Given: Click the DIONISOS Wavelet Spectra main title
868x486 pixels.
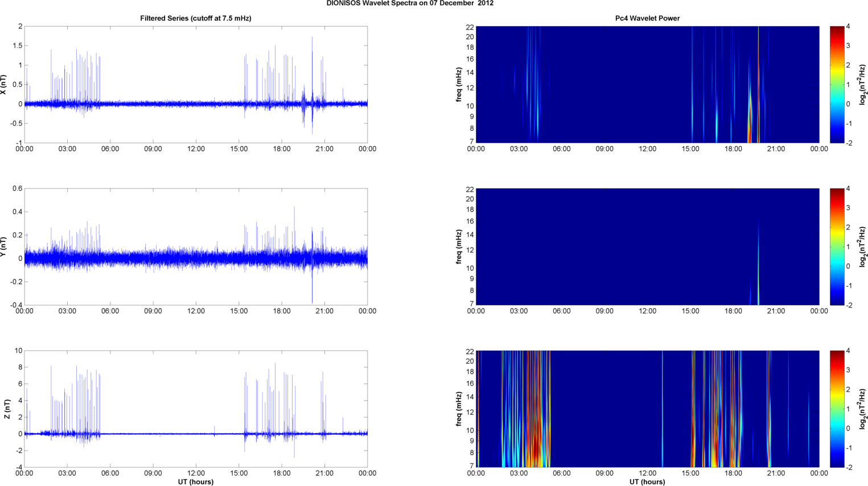Looking at the screenshot, I should tap(410, 3).
